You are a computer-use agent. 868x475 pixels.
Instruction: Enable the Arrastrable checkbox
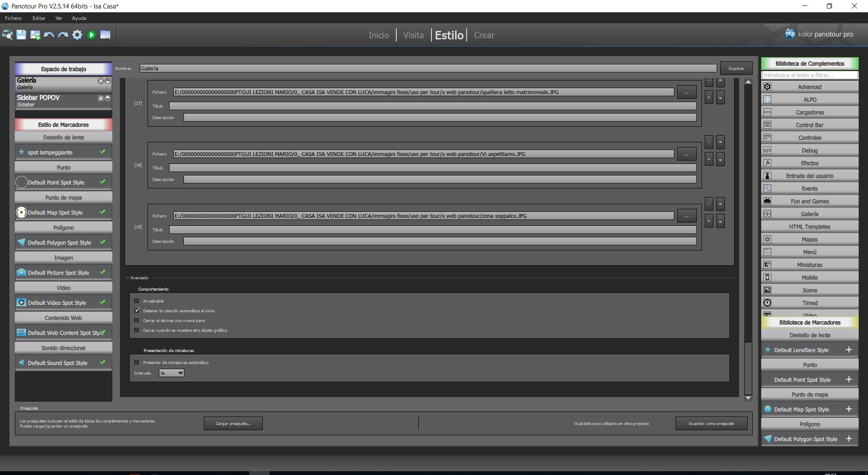tap(136, 301)
